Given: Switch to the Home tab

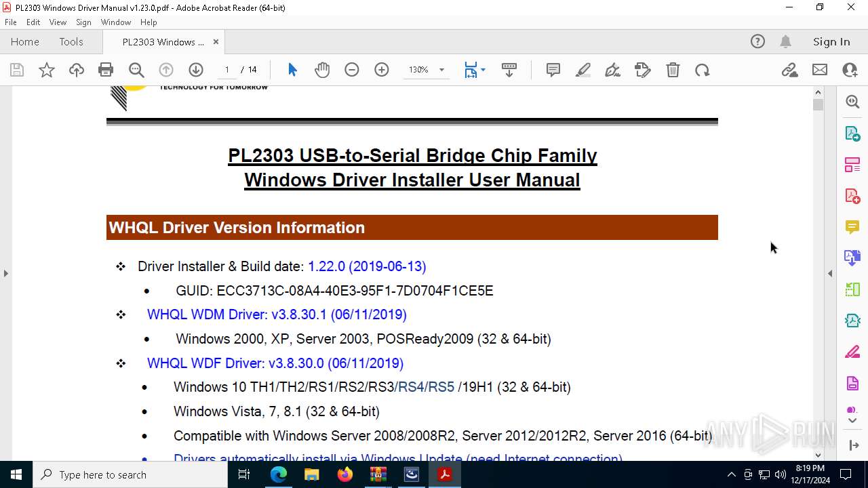Looking at the screenshot, I should tap(25, 42).
